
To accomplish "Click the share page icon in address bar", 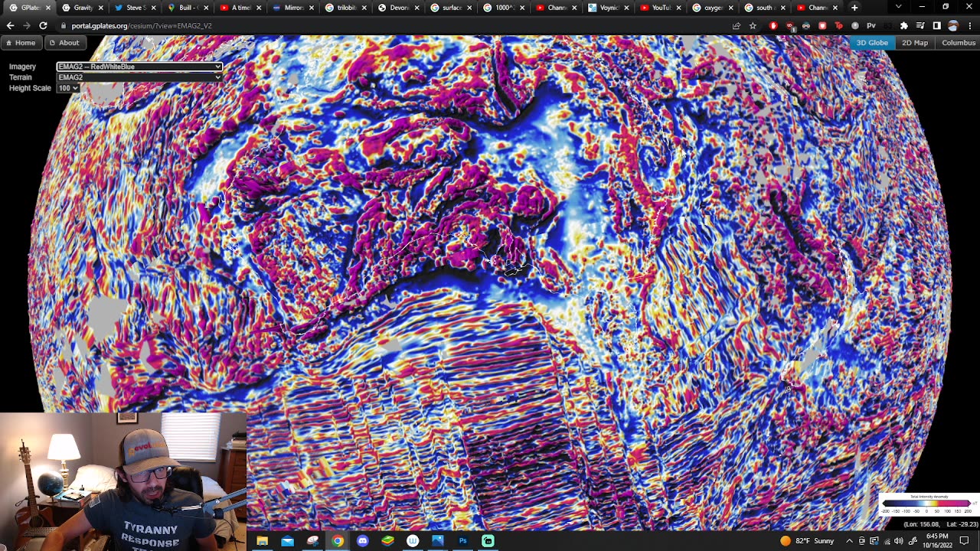I will click(x=737, y=25).
